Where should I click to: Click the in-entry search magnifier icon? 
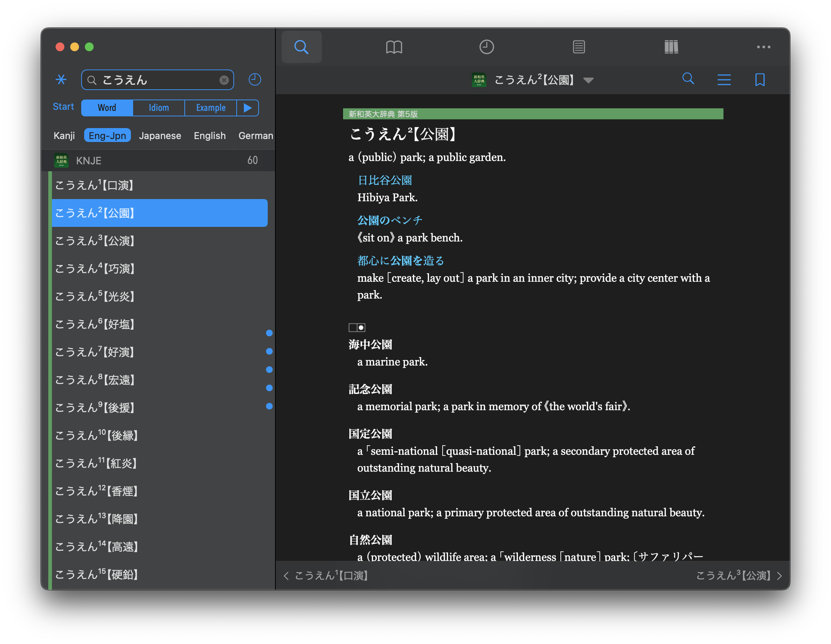[688, 79]
